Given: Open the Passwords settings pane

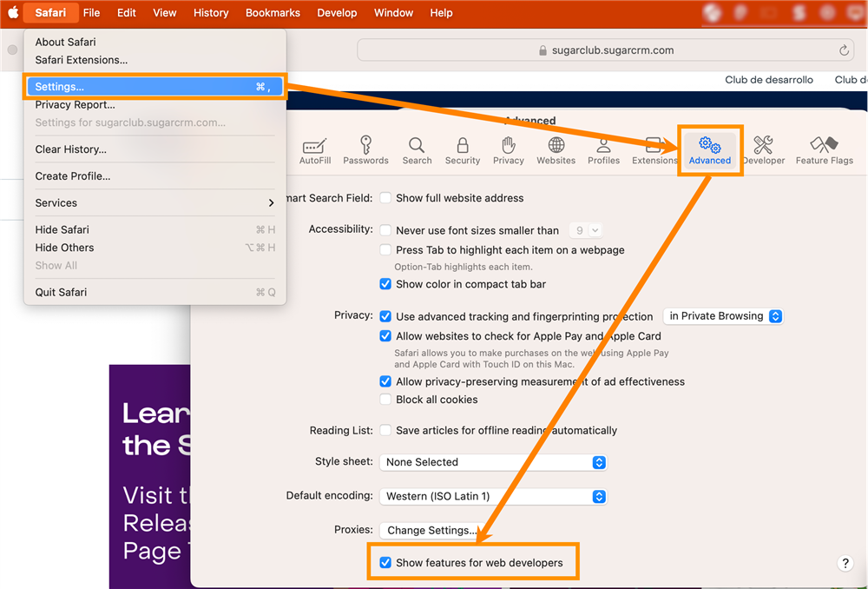Looking at the screenshot, I should coord(365,150).
